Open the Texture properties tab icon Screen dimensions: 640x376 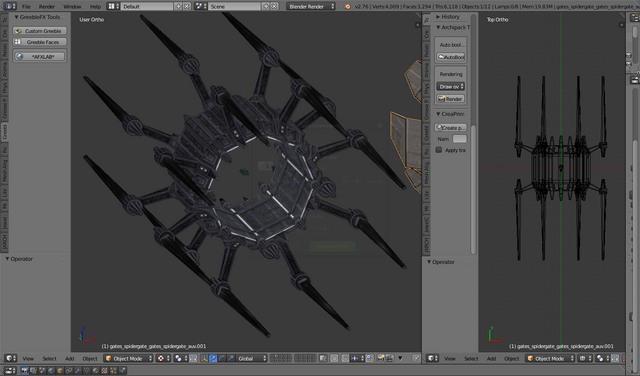pos(104,371)
